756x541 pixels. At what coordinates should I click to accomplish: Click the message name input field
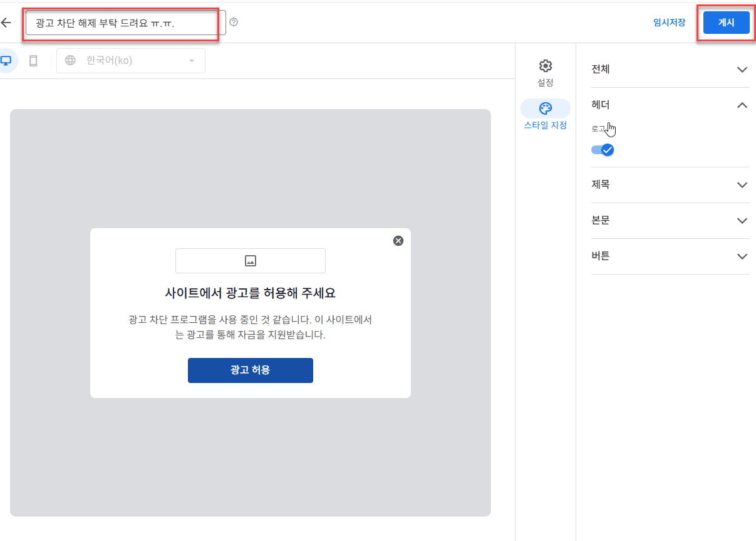coord(125,23)
